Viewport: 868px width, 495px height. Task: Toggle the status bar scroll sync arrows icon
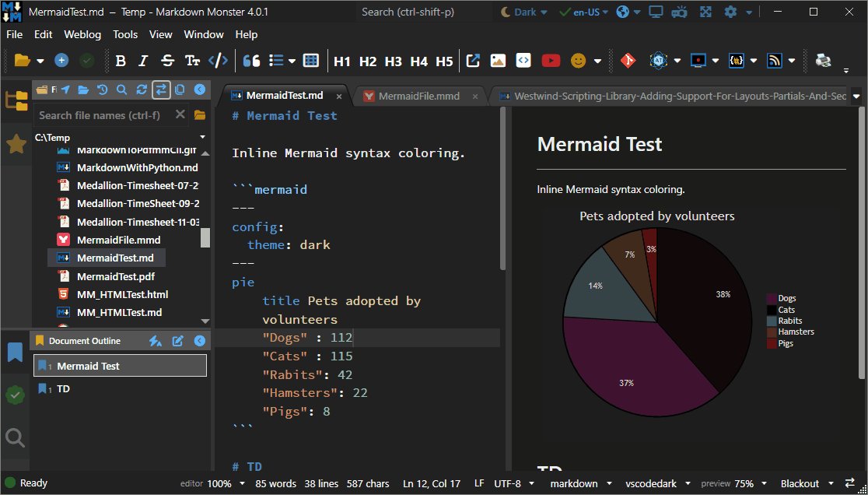850,483
